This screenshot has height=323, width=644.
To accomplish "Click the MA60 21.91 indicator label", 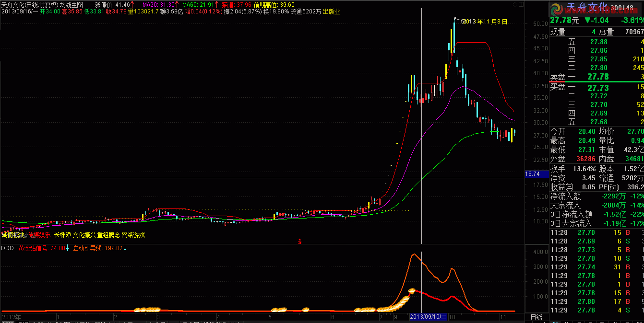I will click(x=199, y=4).
